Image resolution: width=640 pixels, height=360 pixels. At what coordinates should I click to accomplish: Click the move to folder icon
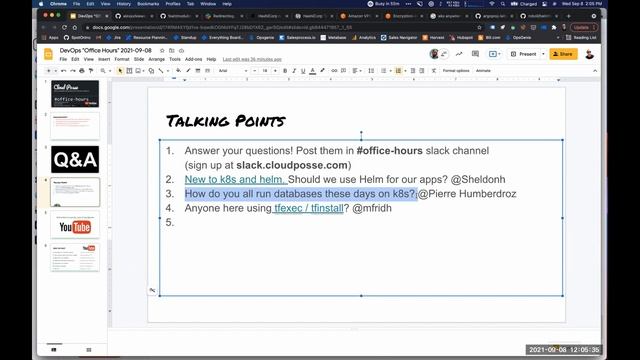(x=172, y=51)
